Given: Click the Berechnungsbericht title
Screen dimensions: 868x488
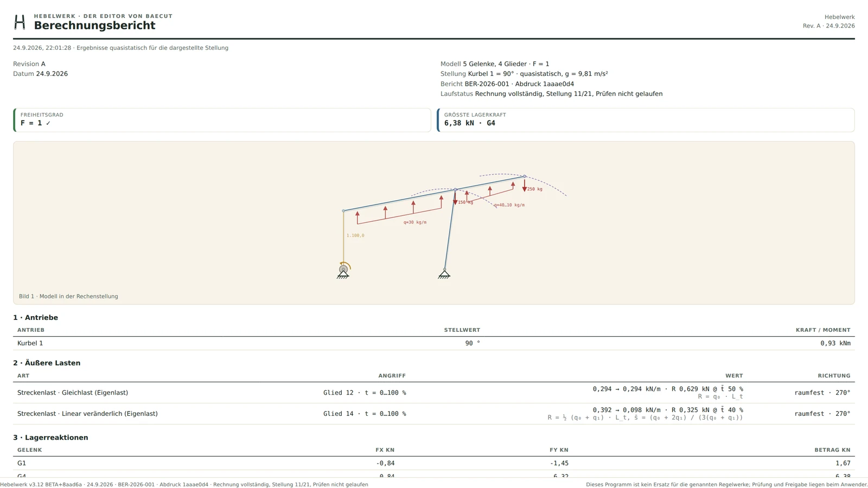Looking at the screenshot, I should coord(94,25).
